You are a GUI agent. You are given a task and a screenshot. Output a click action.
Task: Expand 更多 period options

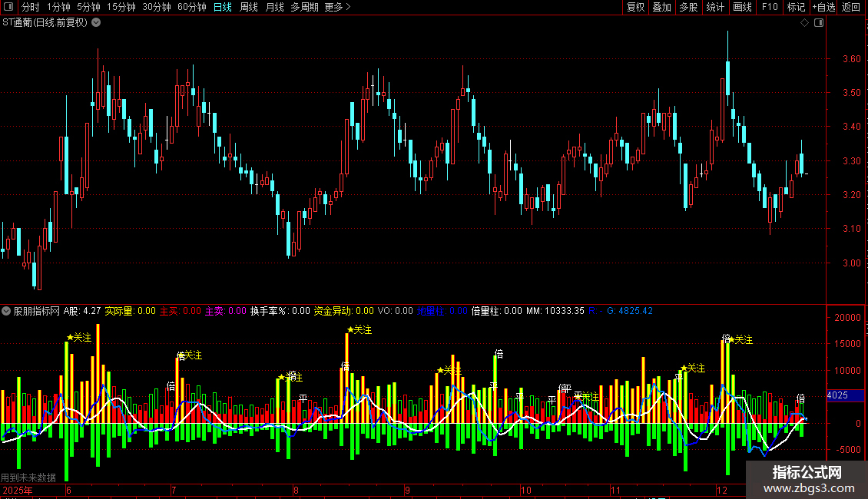[x=337, y=7]
